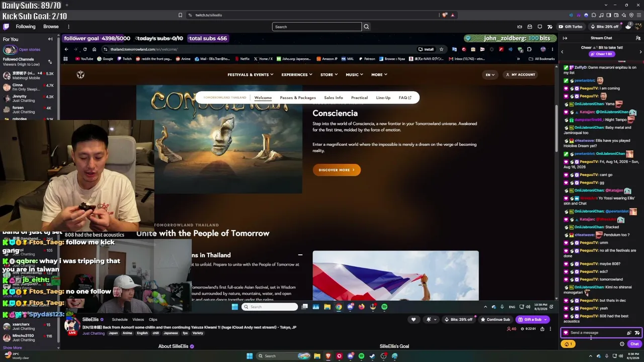Open the chat community users list
This screenshot has width=644, height=362.
click(x=638, y=38)
